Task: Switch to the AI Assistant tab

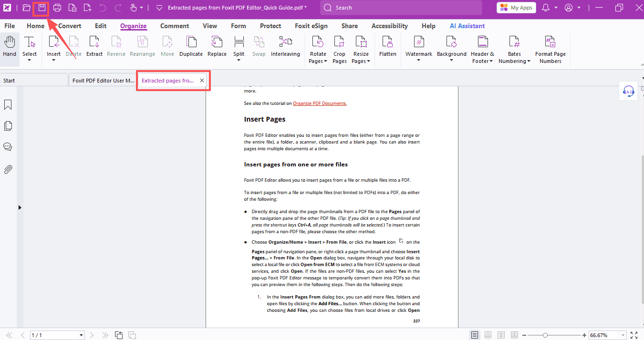Action: (x=467, y=26)
